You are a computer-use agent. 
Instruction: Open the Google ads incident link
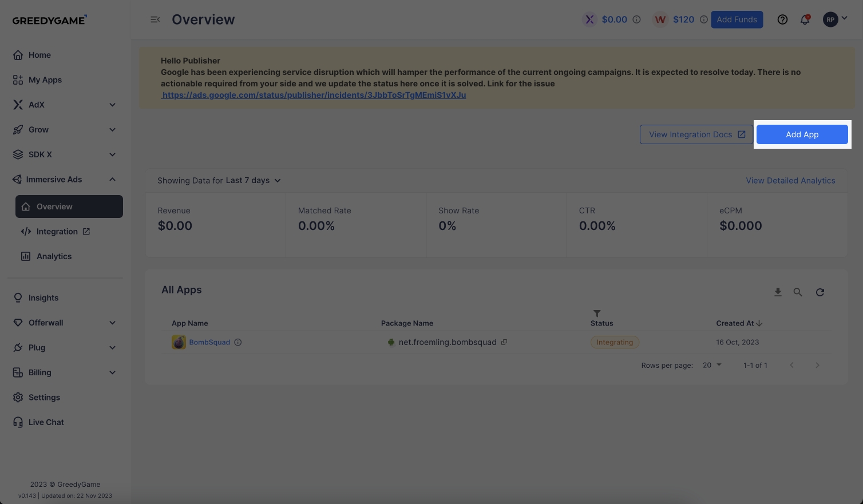314,95
